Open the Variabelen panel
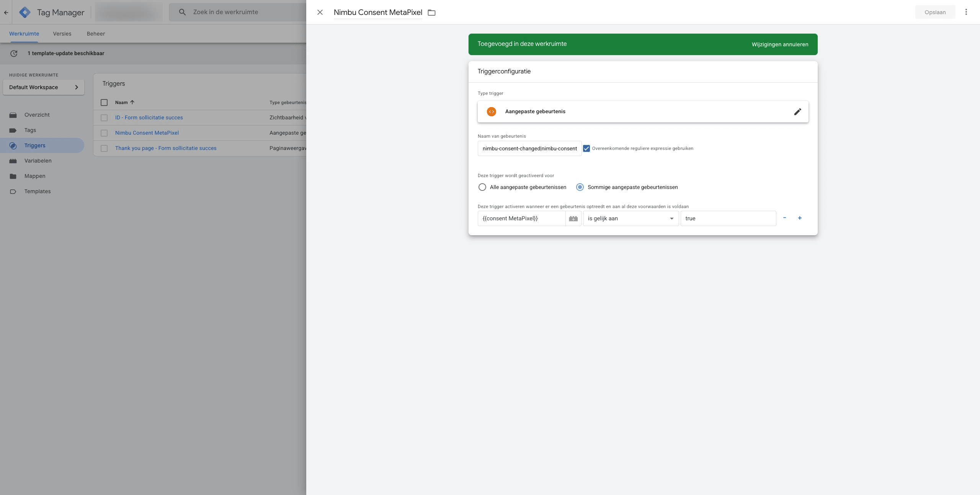 click(38, 161)
